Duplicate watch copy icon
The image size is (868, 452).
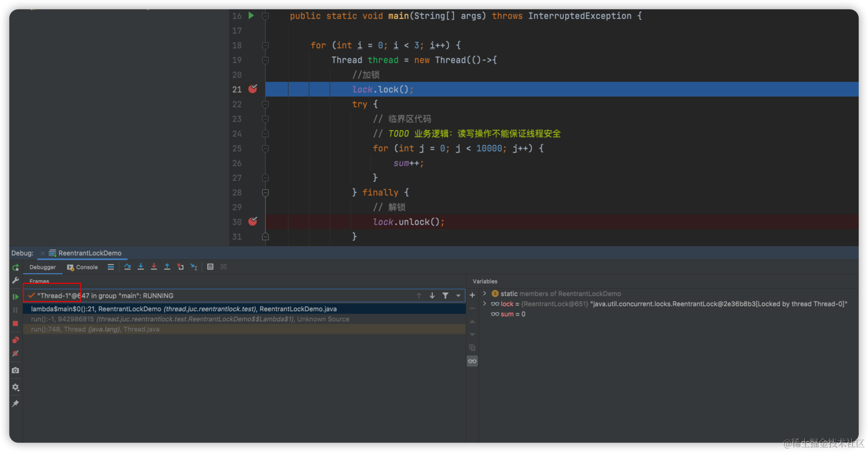[472, 348]
